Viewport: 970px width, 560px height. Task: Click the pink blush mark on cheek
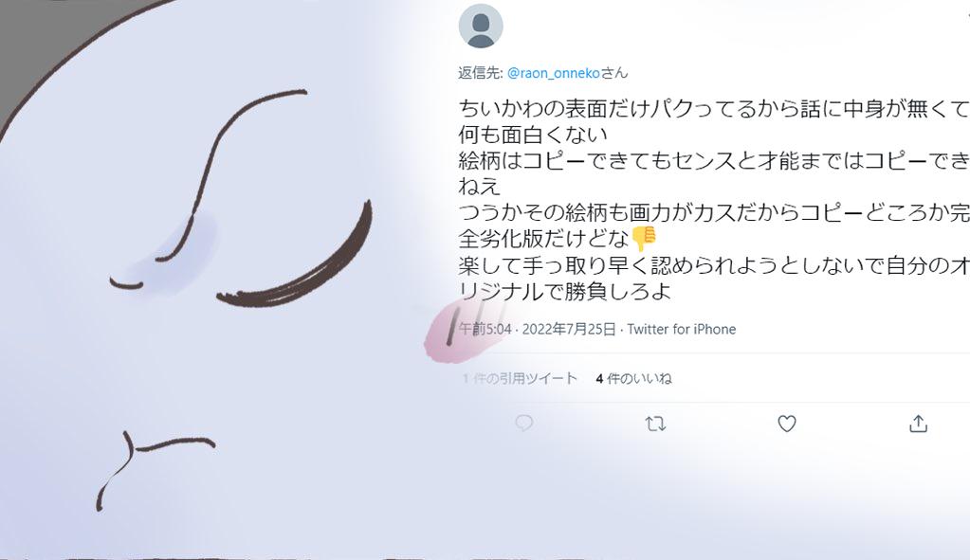[458, 334]
